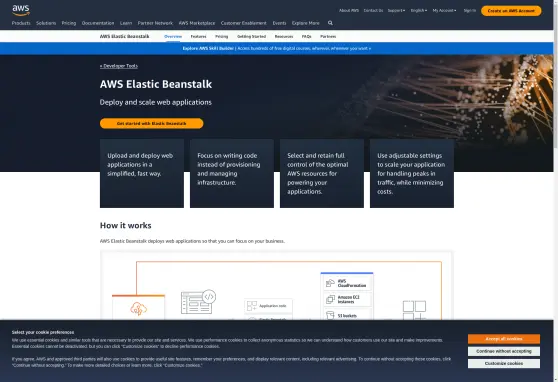Open the Customer Enablement menu
The width and height of the screenshot is (558, 382).
(244, 23)
